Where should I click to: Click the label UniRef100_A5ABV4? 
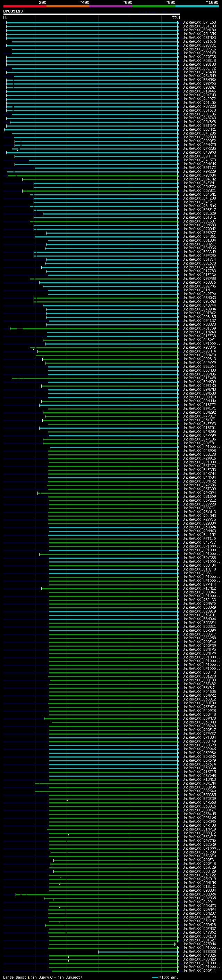pos(199,527)
